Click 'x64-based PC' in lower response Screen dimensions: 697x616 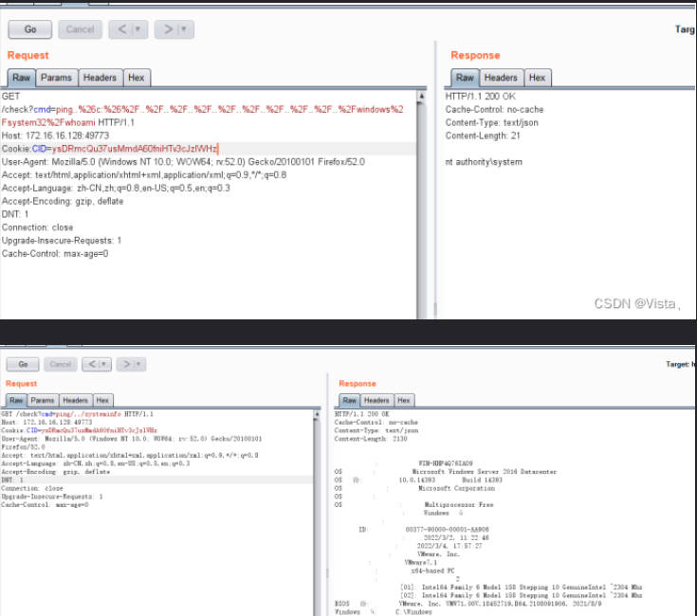coord(432,571)
